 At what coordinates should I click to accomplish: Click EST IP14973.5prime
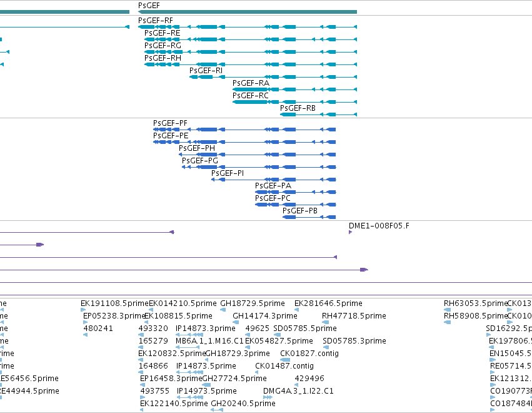point(207,391)
